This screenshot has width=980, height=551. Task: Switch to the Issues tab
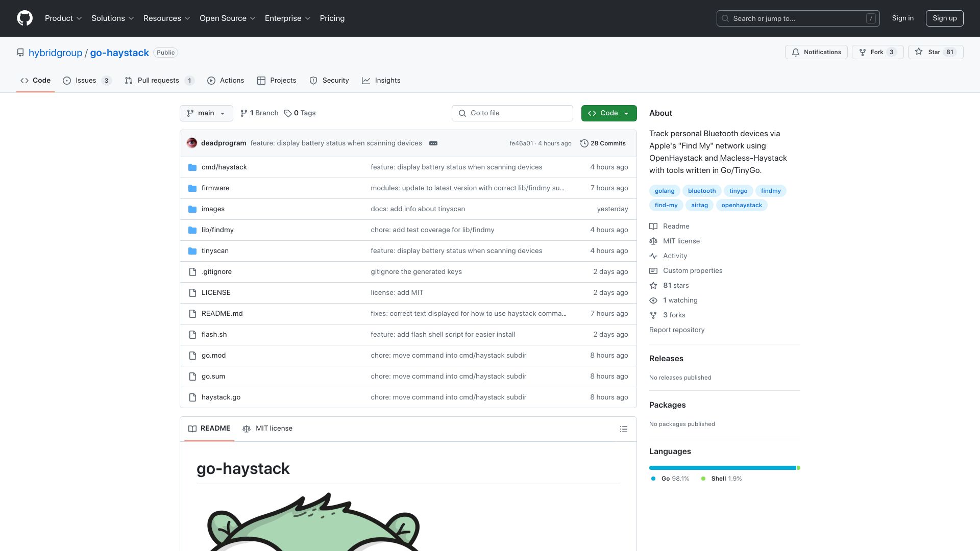point(87,81)
